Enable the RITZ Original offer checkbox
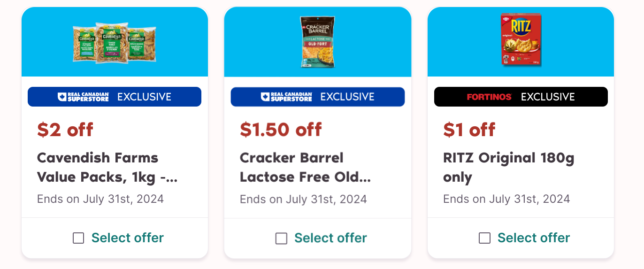Viewport: 644px width, 269px height. point(484,238)
